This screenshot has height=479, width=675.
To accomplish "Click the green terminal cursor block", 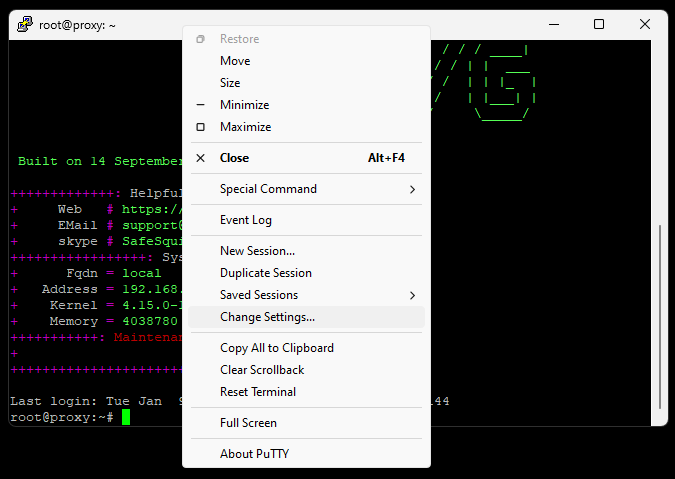I will coord(126,417).
